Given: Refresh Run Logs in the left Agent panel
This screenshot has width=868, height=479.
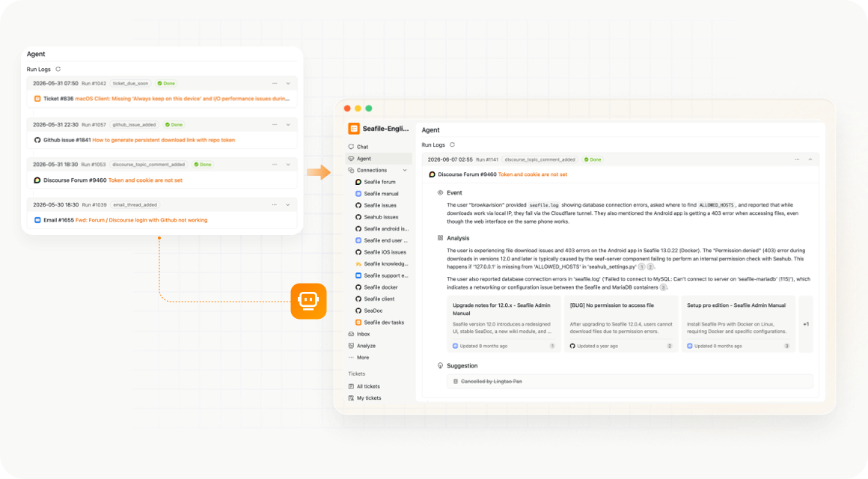Looking at the screenshot, I should (58, 69).
